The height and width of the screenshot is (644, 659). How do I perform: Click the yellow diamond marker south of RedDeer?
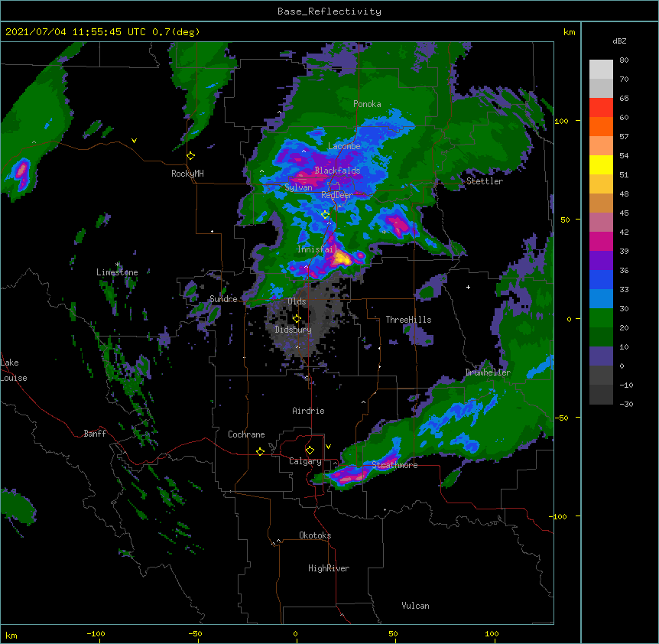click(326, 215)
